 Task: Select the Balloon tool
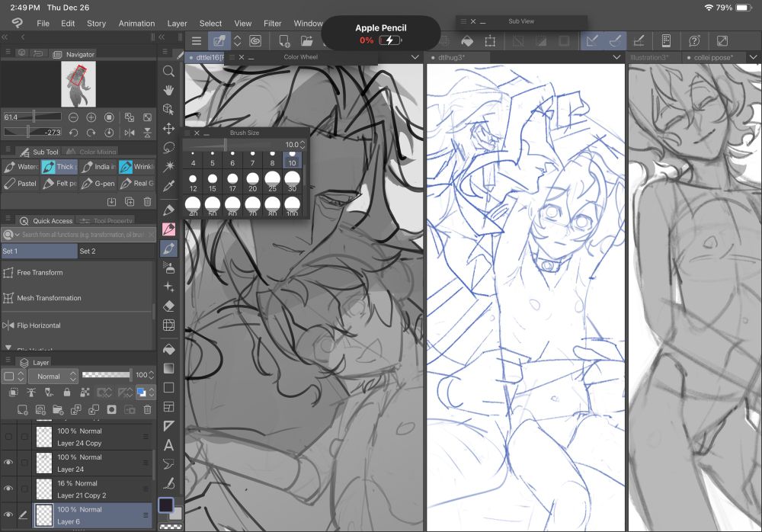[x=168, y=464]
